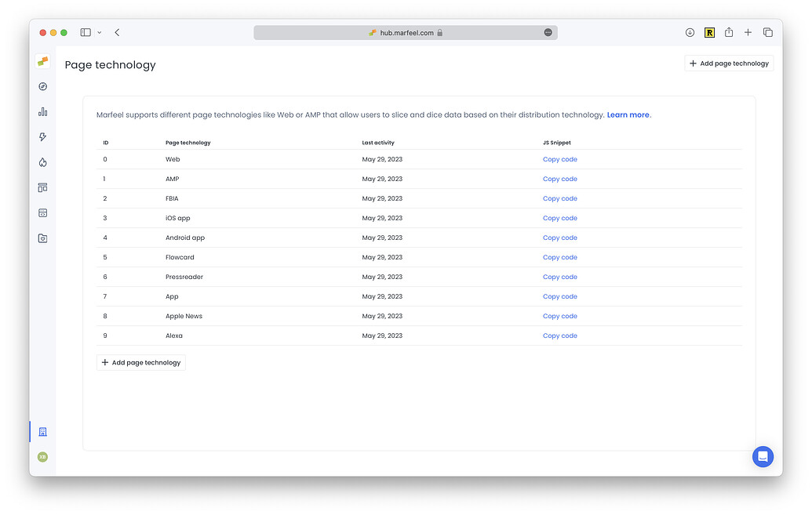Open the chat support bubble

763,456
